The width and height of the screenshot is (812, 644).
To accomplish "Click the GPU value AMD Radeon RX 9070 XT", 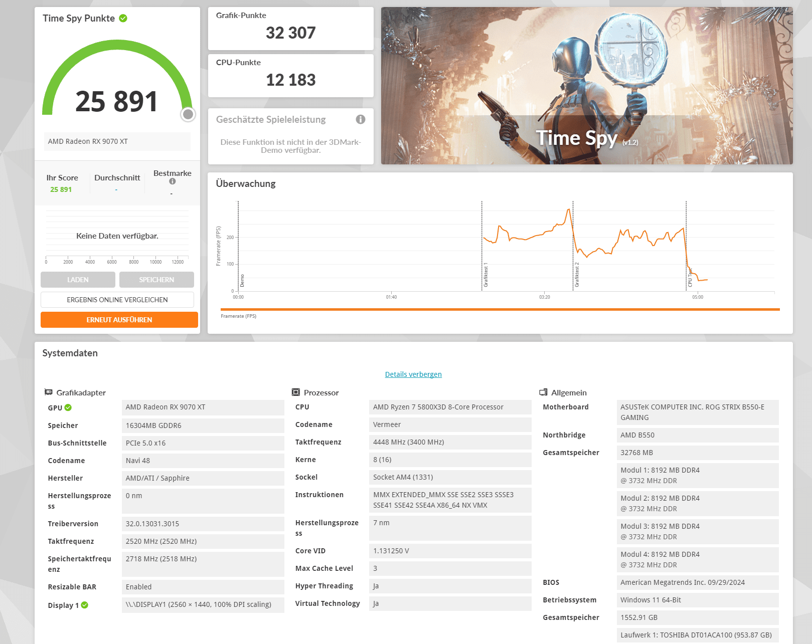I will pos(203,407).
